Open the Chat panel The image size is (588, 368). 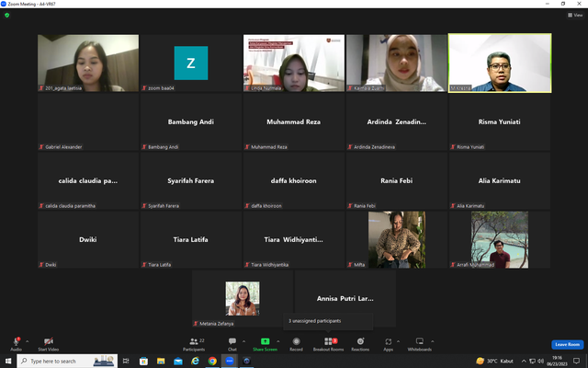pyautogui.click(x=232, y=344)
